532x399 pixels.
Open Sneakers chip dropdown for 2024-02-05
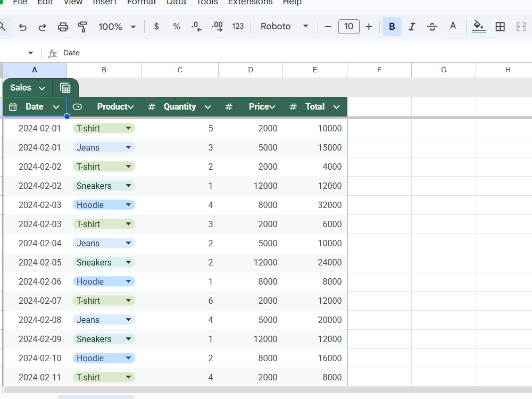128,262
